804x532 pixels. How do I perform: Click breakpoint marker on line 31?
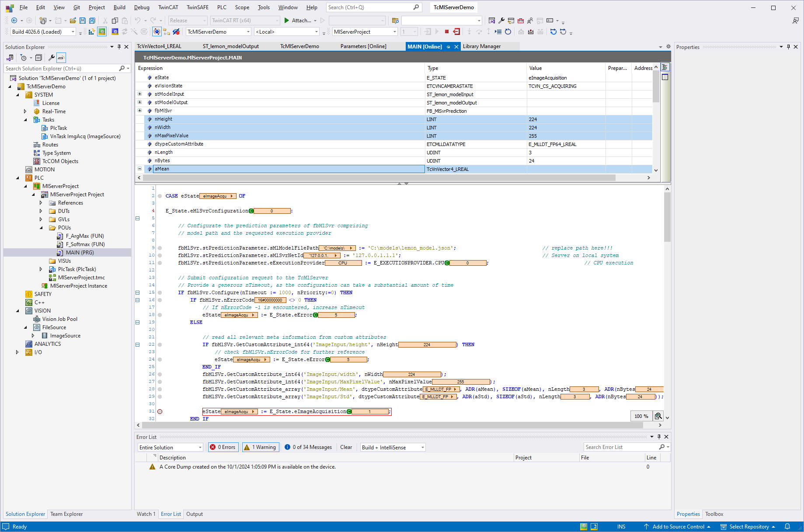pyautogui.click(x=160, y=412)
